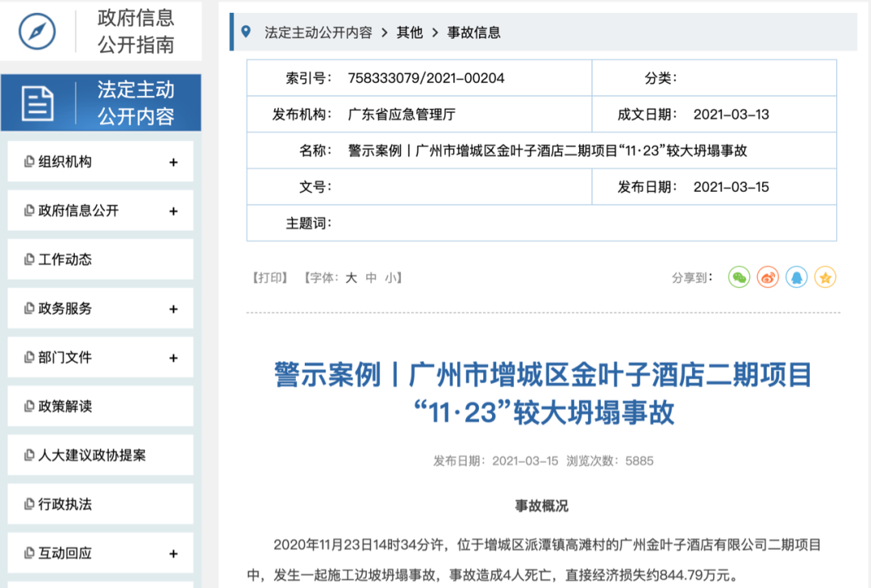Click the 发布日期 value 2021-03-15 in the table

[x=731, y=187]
